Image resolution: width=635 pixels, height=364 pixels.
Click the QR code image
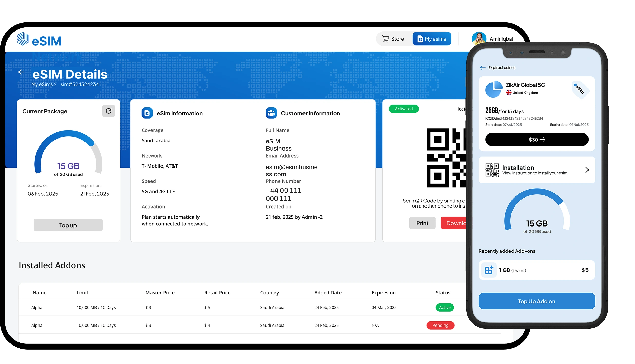[446, 158]
